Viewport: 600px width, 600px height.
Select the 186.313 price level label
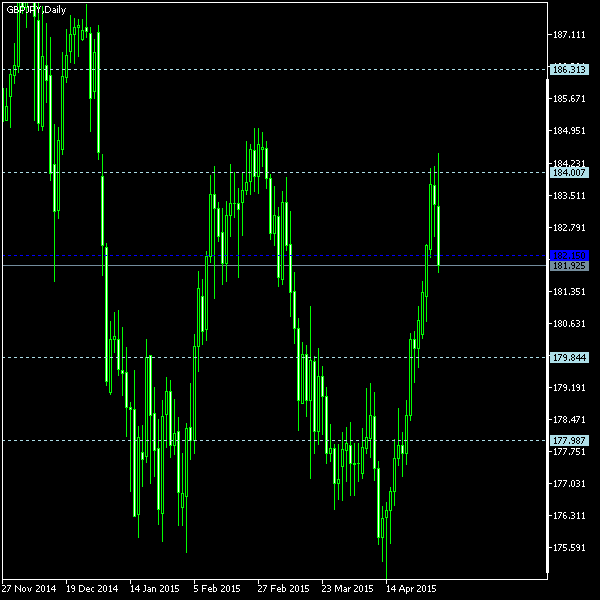(569, 70)
